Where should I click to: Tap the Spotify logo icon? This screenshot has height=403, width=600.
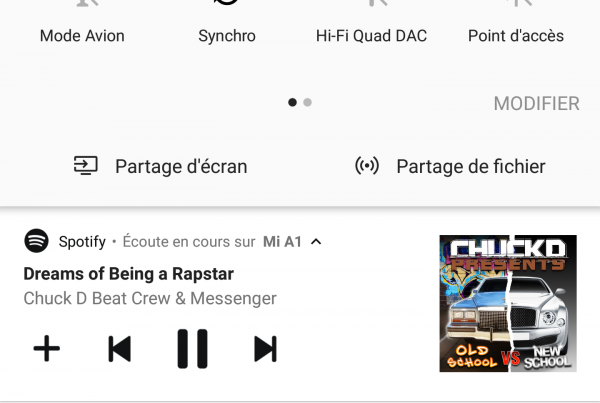pos(36,241)
